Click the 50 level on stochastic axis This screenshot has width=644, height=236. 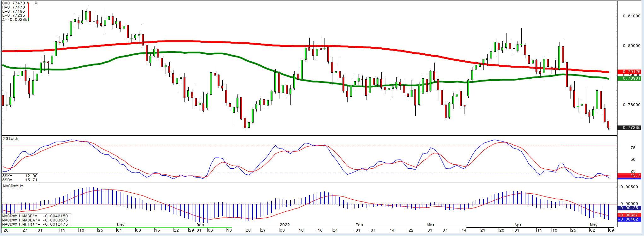(633, 160)
